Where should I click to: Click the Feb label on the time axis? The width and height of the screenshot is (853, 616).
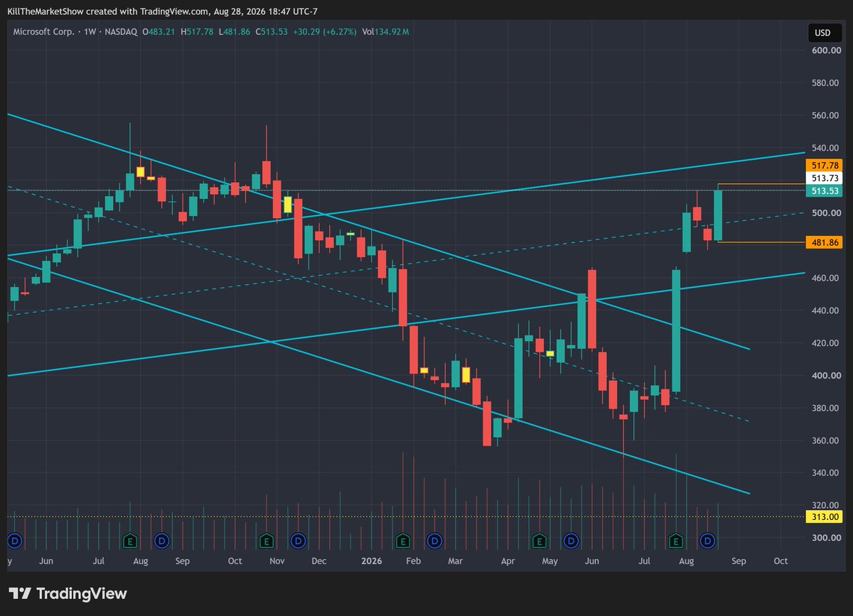click(x=414, y=561)
